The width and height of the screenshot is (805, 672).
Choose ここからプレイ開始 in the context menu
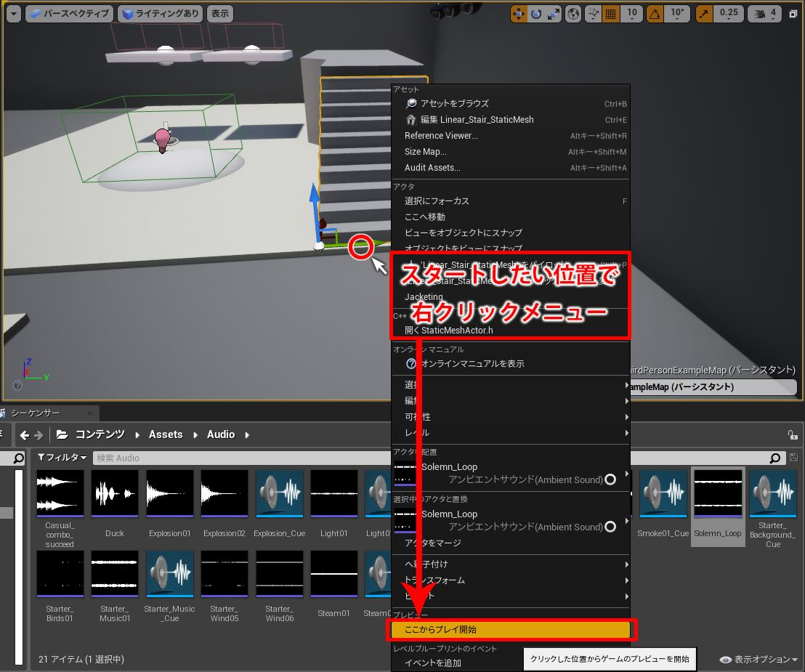[x=509, y=629]
